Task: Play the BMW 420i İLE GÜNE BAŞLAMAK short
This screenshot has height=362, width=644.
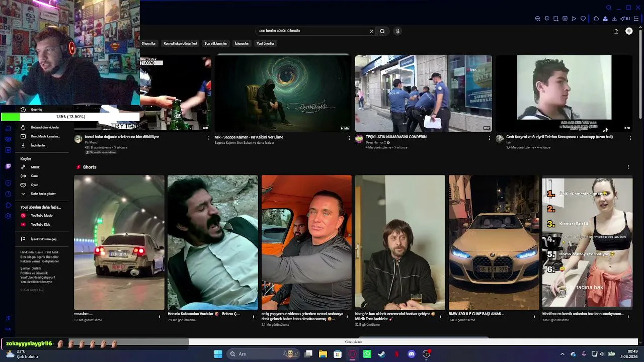Action: tap(494, 242)
